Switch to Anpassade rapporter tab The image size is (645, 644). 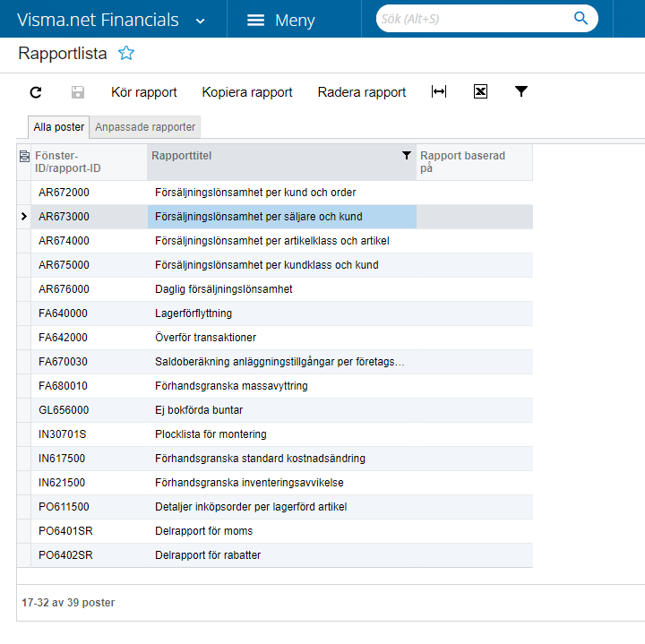pos(146,127)
